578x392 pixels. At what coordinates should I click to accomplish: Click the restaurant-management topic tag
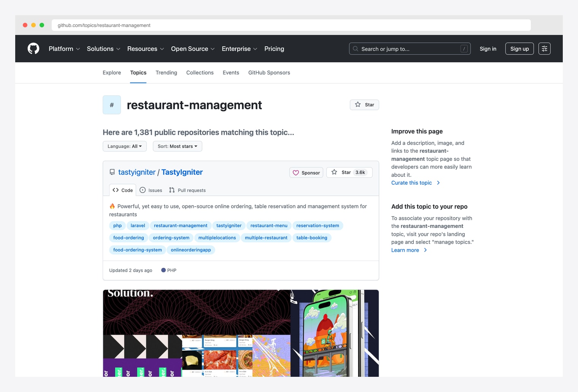coord(181,226)
